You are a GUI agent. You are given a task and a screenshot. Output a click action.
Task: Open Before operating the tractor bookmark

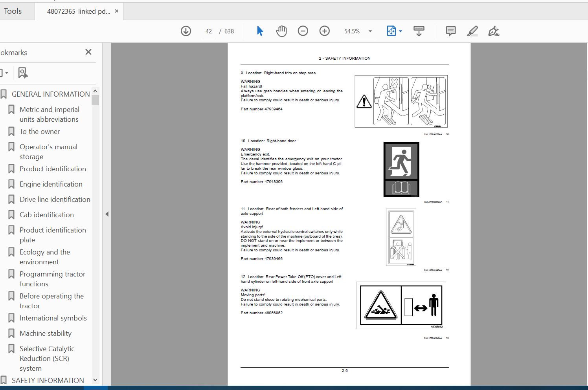pos(51,301)
